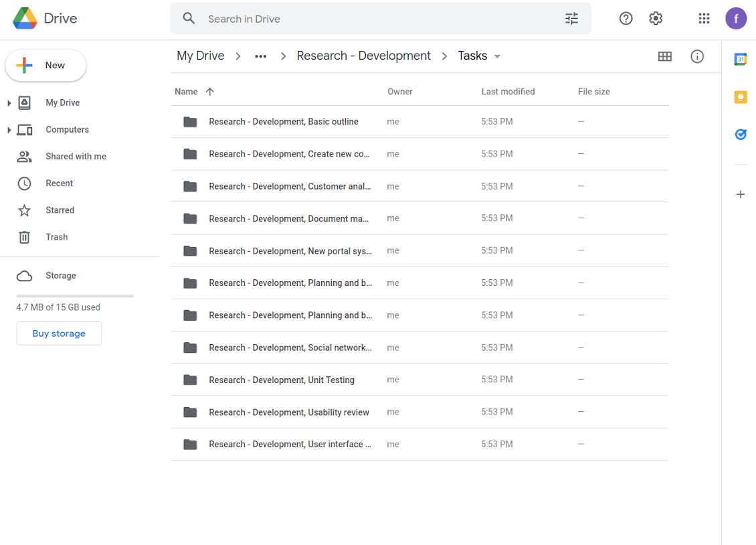Show hidden breadcrumb folders ellipsis
756x545 pixels.
[x=261, y=56]
